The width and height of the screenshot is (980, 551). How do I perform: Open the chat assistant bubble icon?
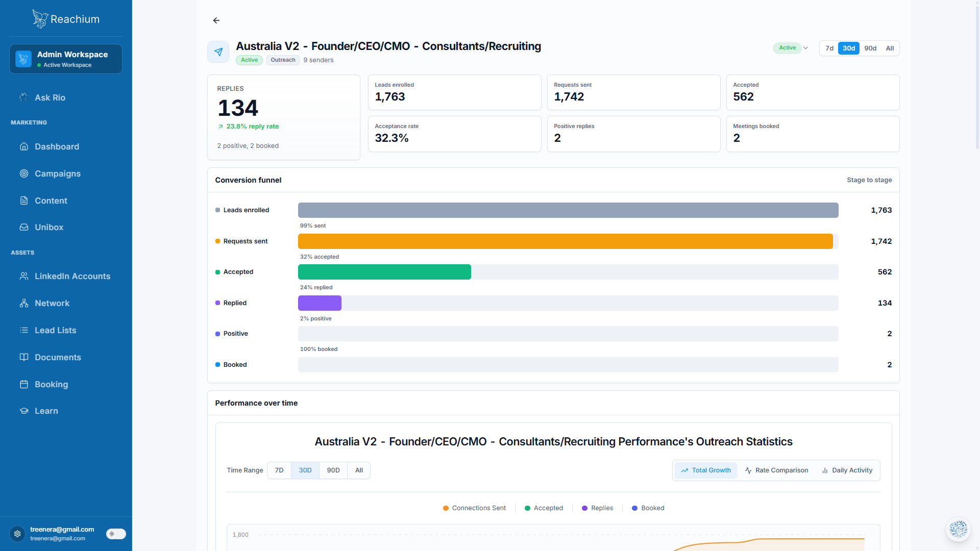(x=958, y=529)
